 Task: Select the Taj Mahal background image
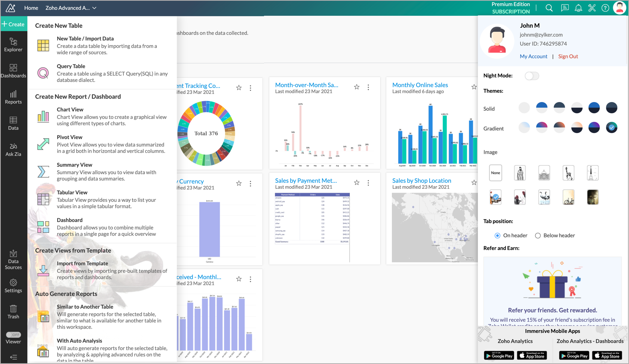coord(544,173)
